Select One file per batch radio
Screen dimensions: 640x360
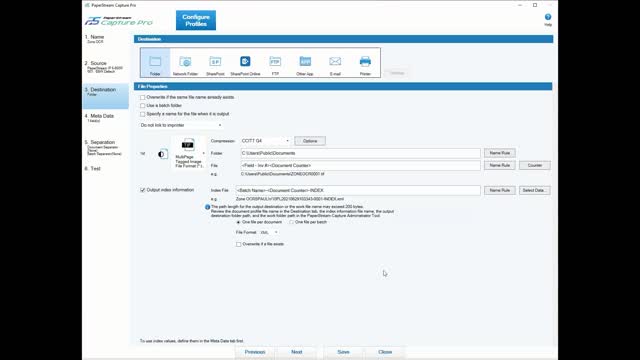pyautogui.click(x=291, y=222)
